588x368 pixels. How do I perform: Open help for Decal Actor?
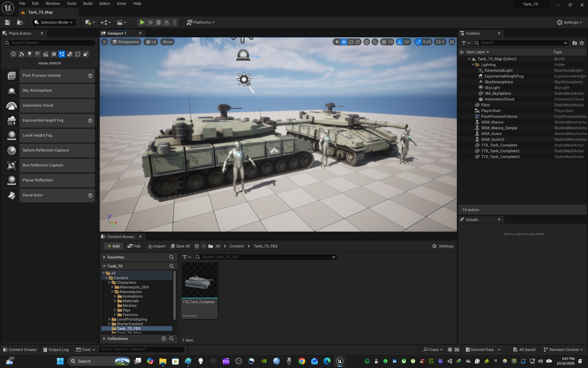pos(90,195)
